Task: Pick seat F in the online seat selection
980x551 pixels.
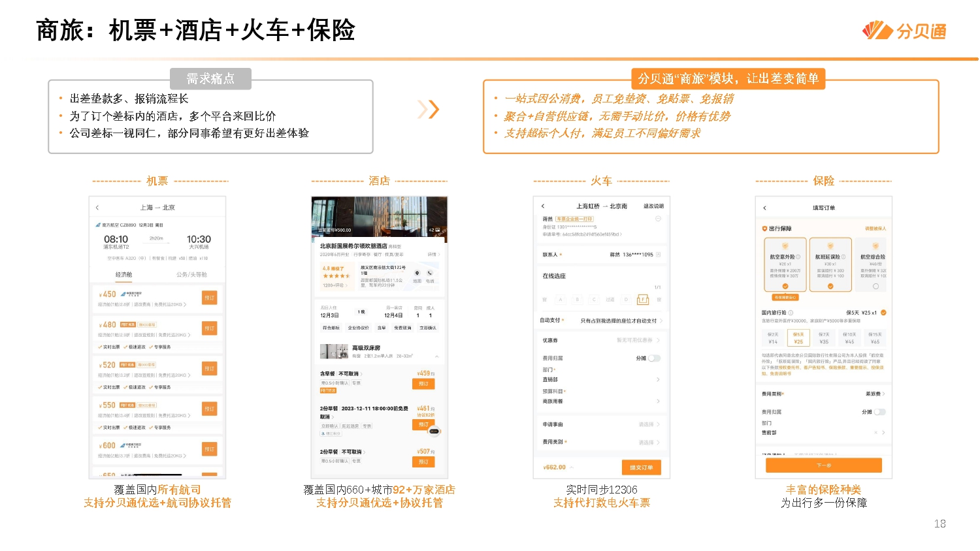Action: tap(643, 300)
